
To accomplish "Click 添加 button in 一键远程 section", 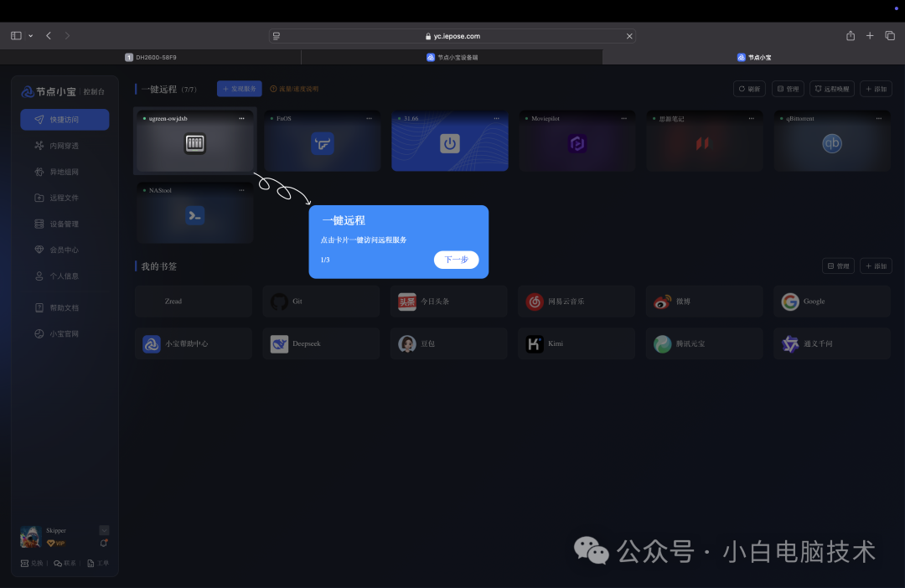I will click(x=876, y=89).
